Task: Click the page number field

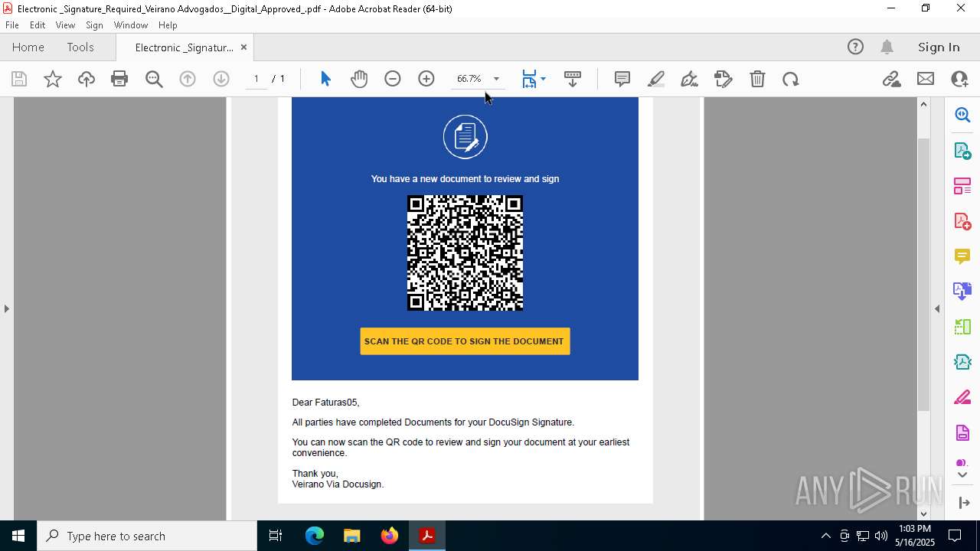Action: pos(256,79)
